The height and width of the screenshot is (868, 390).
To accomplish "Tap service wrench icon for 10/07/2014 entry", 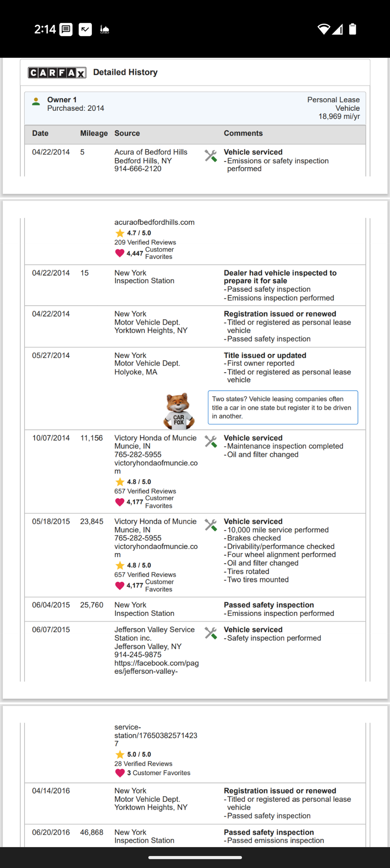I will tap(211, 441).
